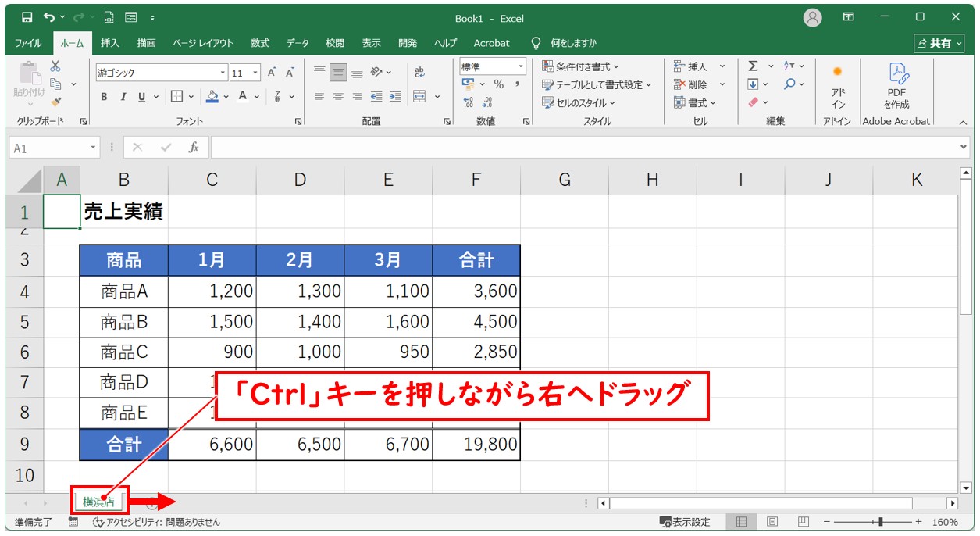Click the Save icon in quick access toolbar
980x536 pixels.
[27, 17]
